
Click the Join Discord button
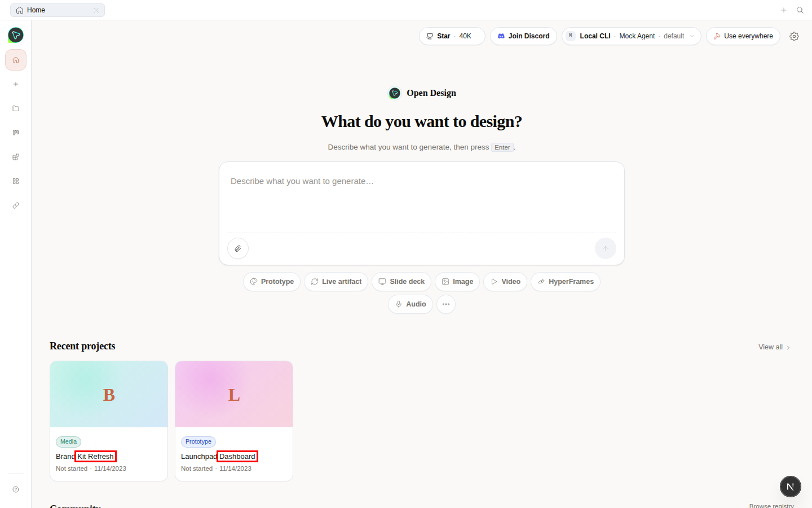(524, 36)
